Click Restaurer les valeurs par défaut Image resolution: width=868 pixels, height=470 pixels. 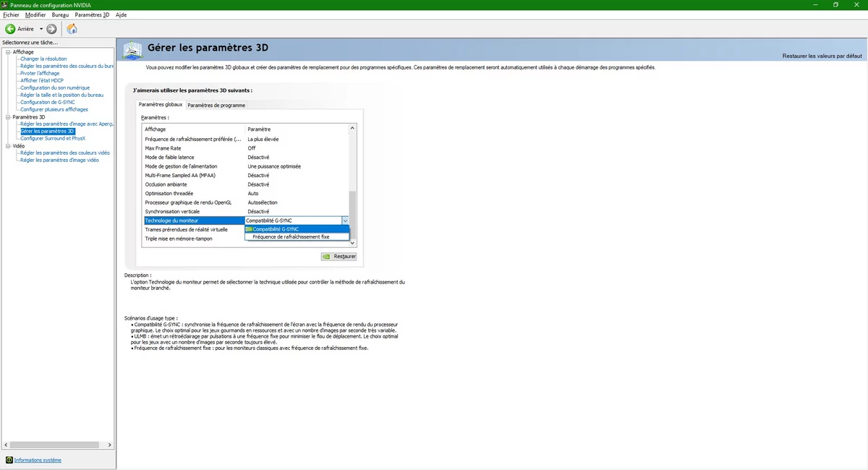[822, 56]
